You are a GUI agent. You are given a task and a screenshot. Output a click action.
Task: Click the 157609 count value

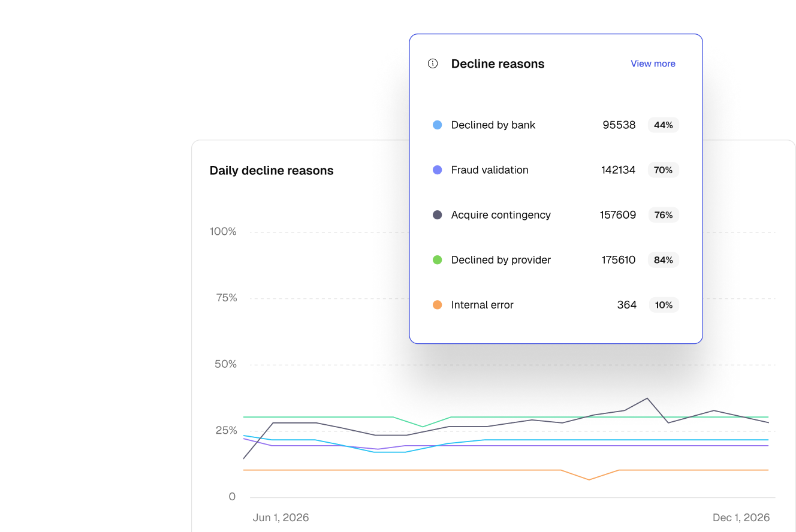[618, 215]
